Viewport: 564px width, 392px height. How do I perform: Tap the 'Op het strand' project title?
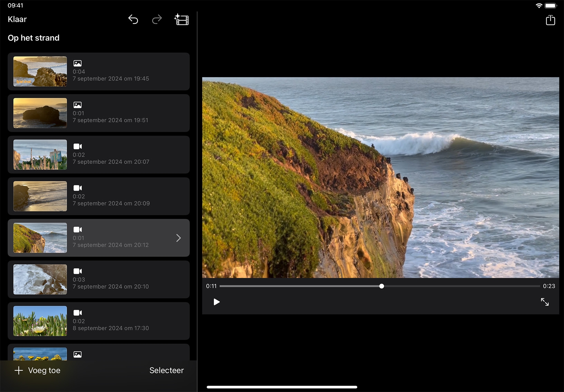(x=34, y=38)
